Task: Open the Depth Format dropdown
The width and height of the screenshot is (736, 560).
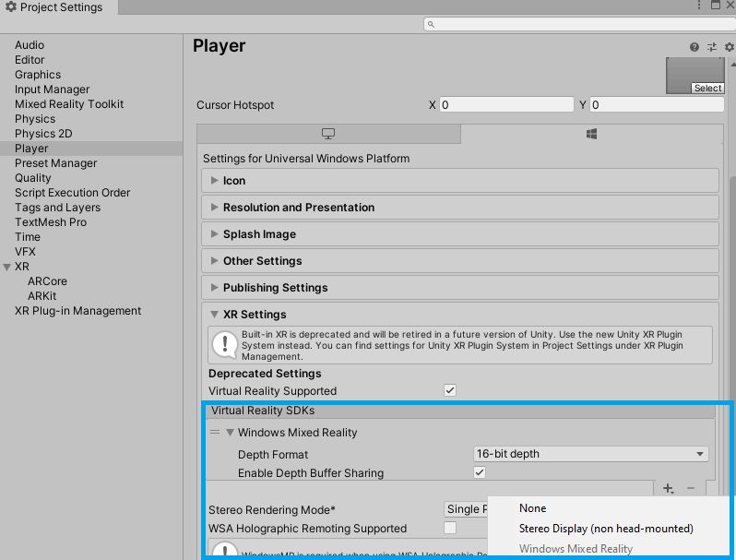Action: [591, 454]
